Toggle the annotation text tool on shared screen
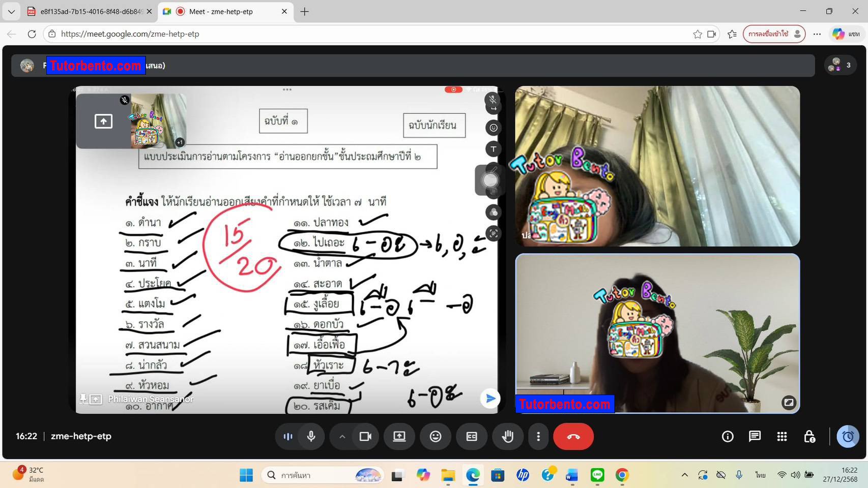 [x=493, y=149]
